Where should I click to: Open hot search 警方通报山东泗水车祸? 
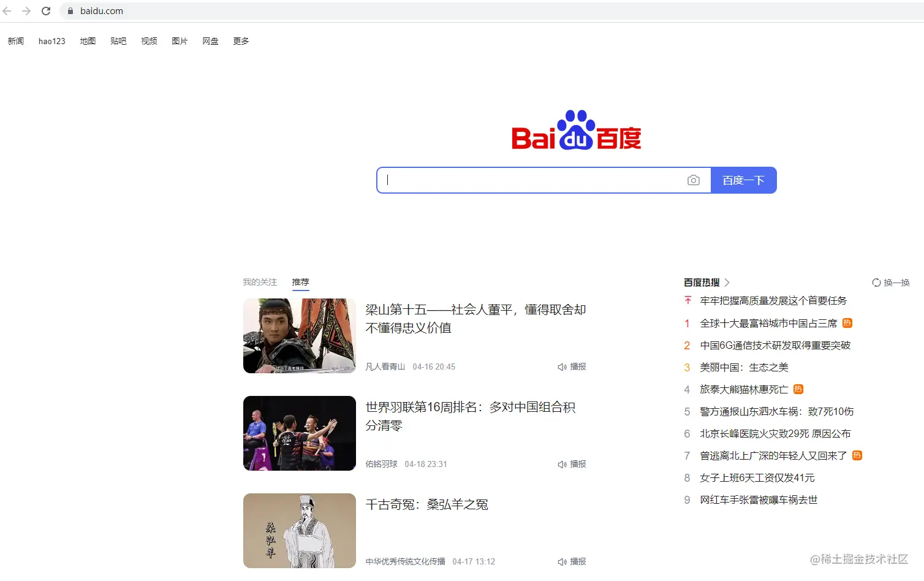777,411
